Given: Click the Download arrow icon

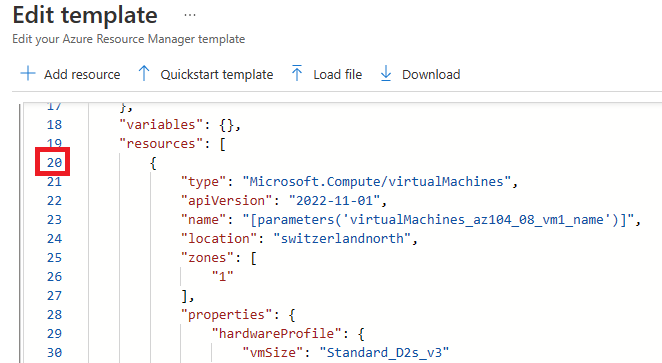Looking at the screenshot, I should pyautogui.click(x=386, y=73).
